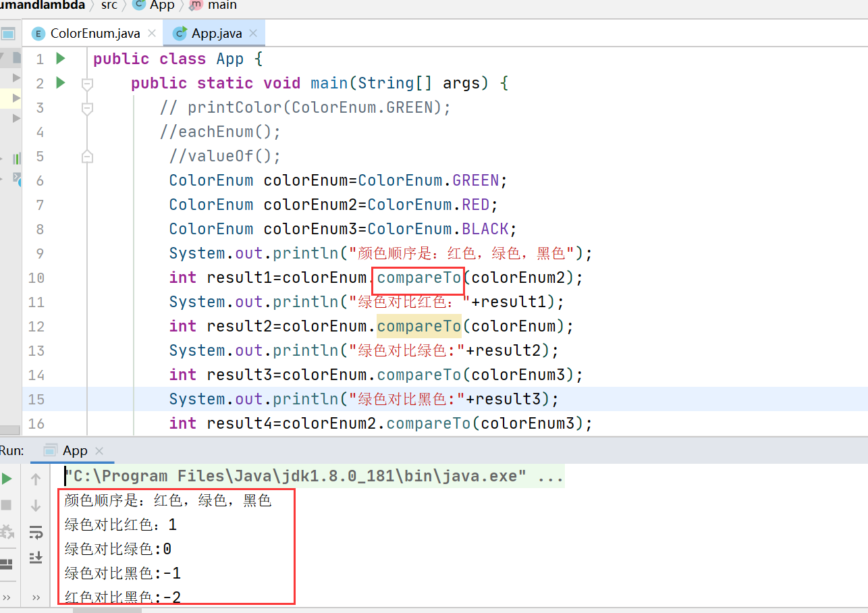Run the App class from line 1 gutter
The width and height of the screenshot is (868, 613).
[61, 59]
